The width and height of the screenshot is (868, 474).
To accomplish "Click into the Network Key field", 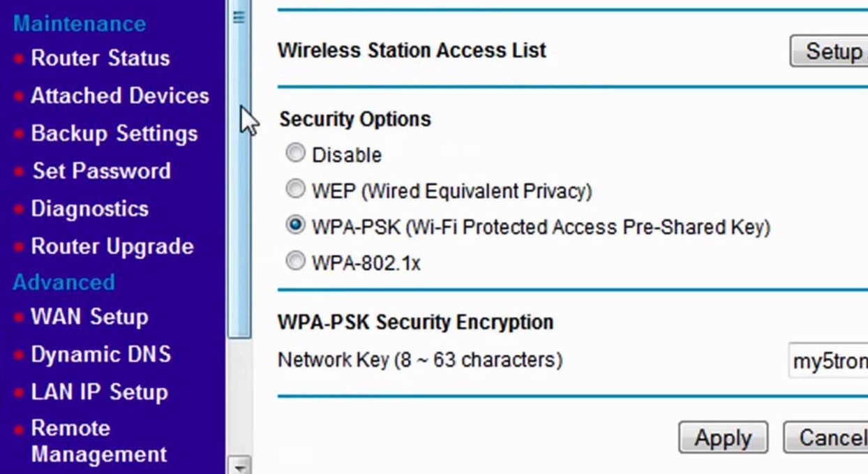I will [x=828, y=361].
